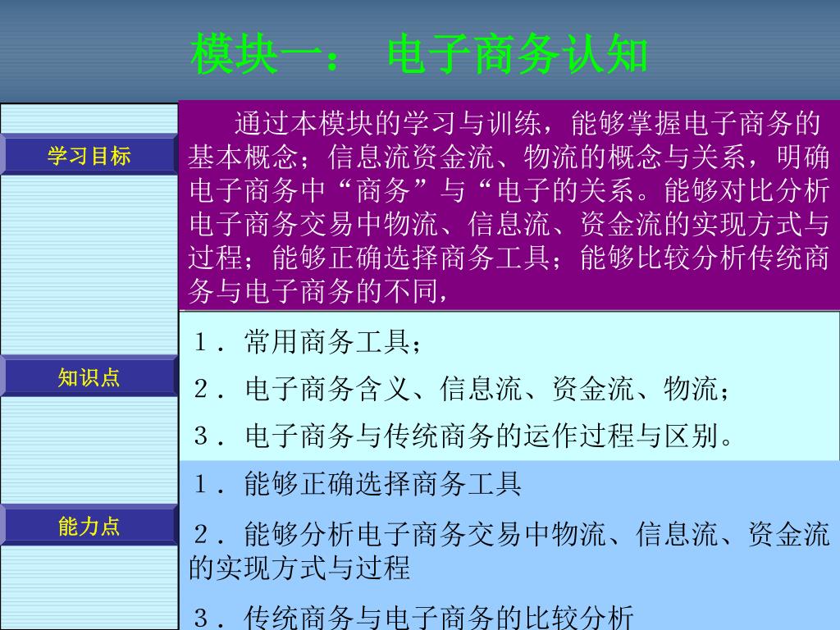
Task: Click knowledge item 1. 常用商务工具
Action: (308, 342)
